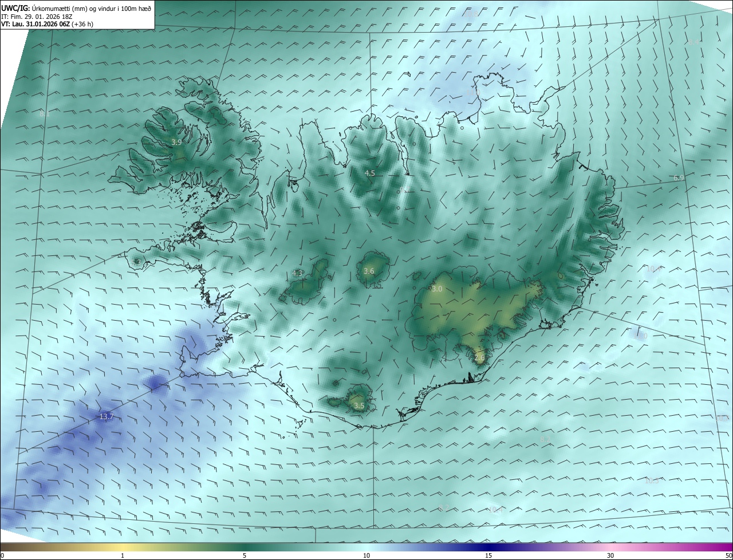Click the 13.7 maximum value over the sea
This screenshot has height=560, width=733.
(107, 417)
